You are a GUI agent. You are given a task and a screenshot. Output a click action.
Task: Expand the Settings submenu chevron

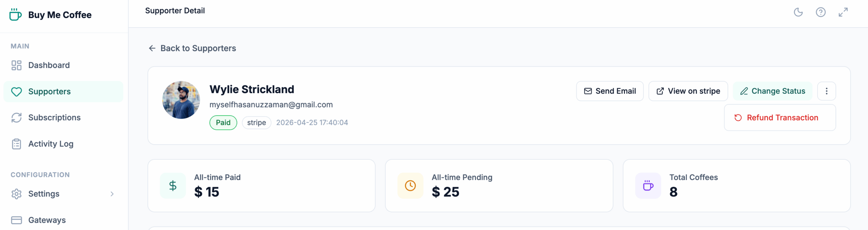(x=112, y=194)
